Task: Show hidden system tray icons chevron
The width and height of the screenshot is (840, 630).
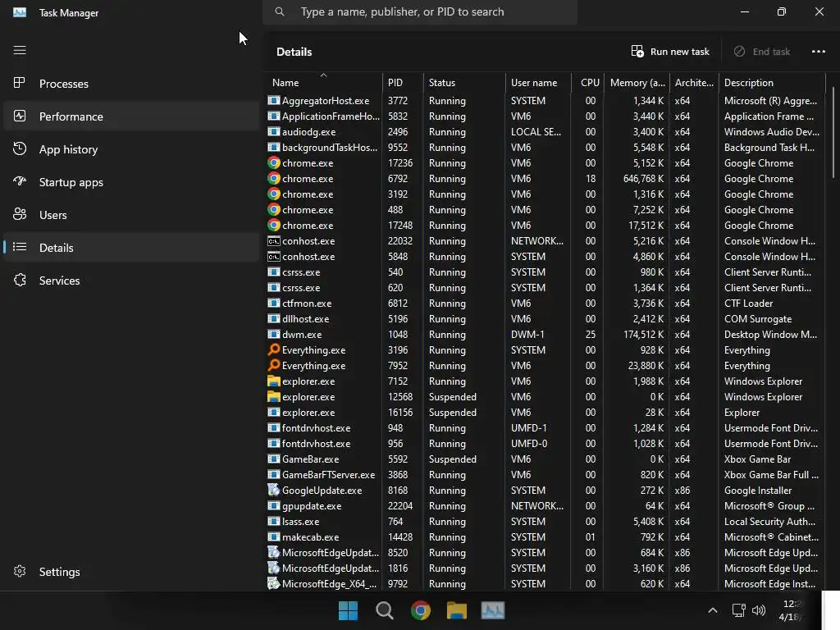Action: (713, 610)
